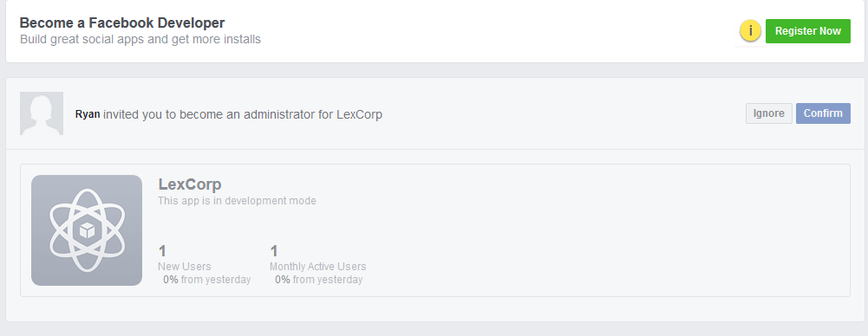Click the LexCorp atom app icon
This screenshot has width=868, height=336.
tap(87, 229)
